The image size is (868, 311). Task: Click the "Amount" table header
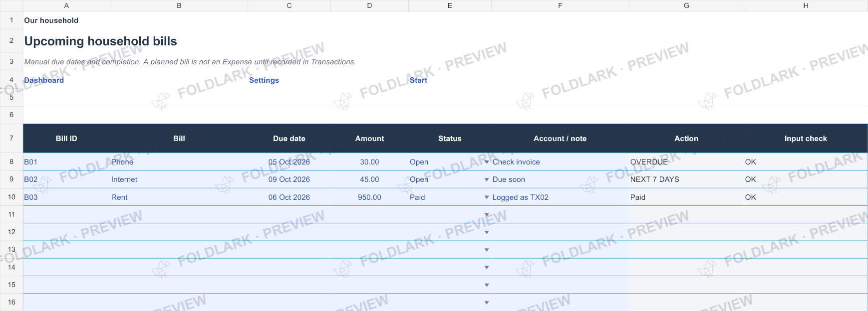click(369, 139)
